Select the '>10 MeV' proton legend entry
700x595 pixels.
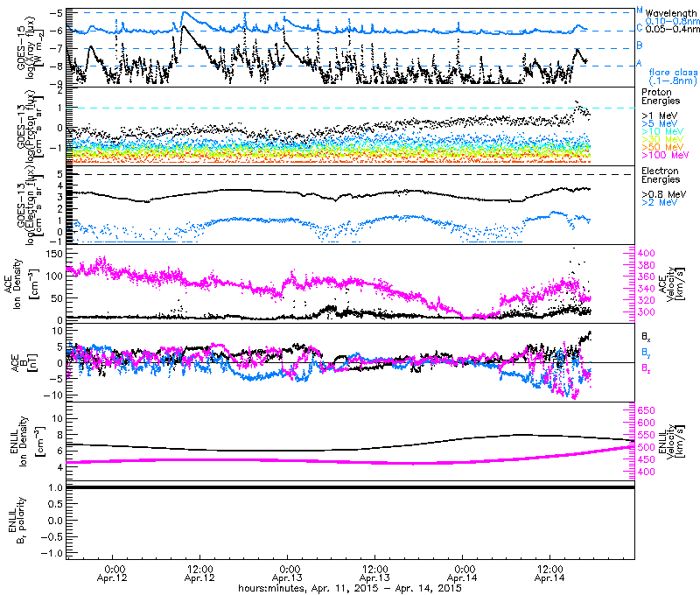click(662, 131)
